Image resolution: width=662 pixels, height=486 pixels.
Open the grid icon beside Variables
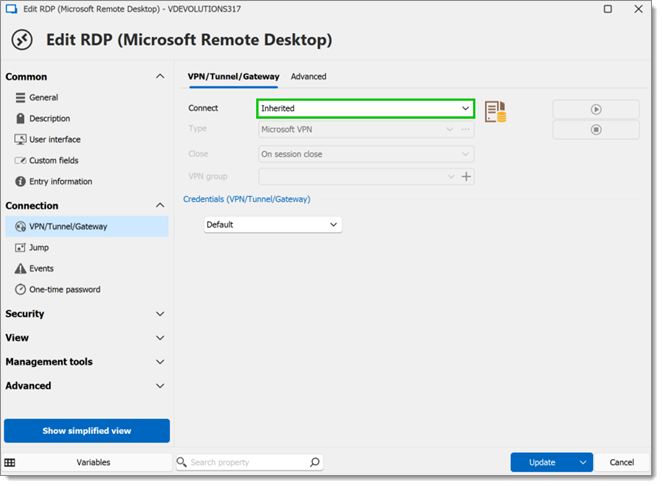10,462
